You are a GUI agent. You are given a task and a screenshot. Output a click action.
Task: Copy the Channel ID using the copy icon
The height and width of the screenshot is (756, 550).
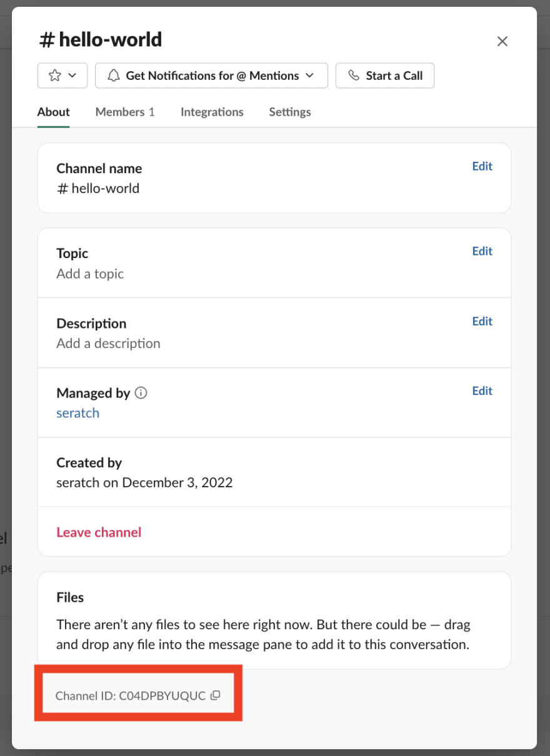pyautogui.click(x=214, y=695)
